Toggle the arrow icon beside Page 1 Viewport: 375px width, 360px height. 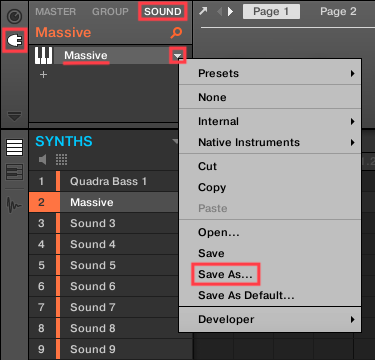pos(203,11)
